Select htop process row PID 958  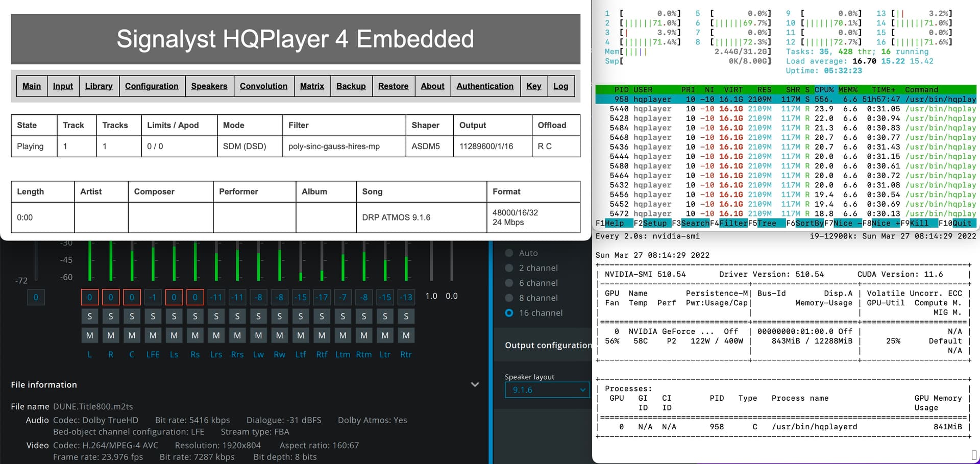point(786,100)
